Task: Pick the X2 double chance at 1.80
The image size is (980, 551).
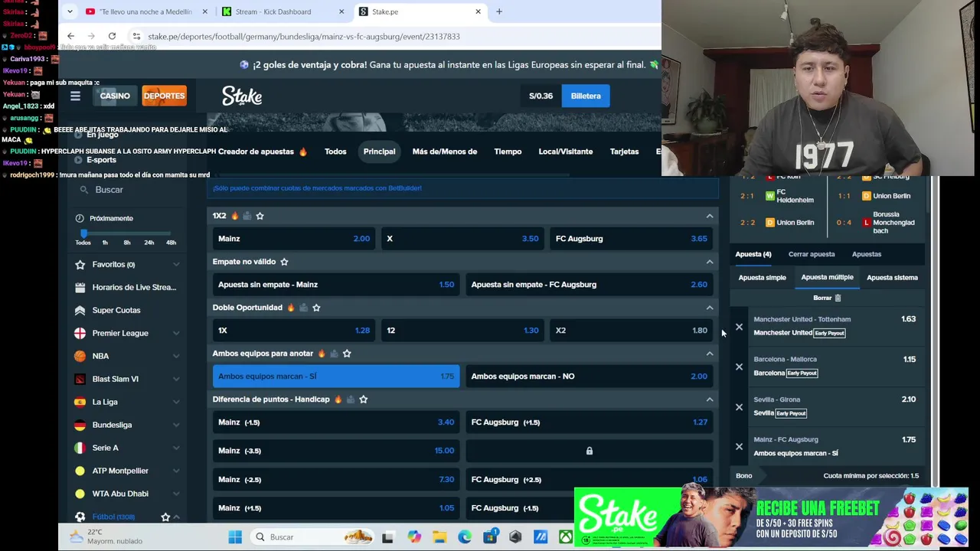Action: coord(631,331)
